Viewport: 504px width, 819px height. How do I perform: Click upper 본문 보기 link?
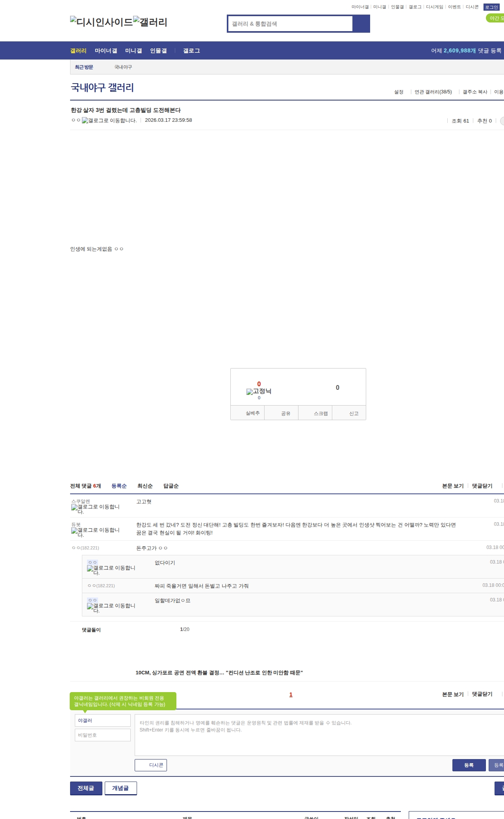pyautogui.click(x=453, y=486)
